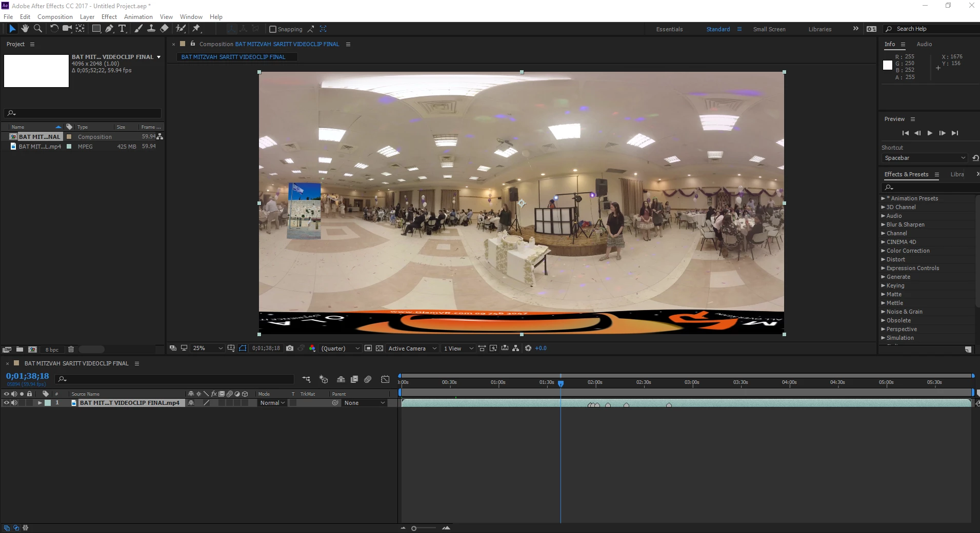The image size is (980, 533).
Task: Click label color of BAT MIT...NAL composition
Action: coord(69,137)
